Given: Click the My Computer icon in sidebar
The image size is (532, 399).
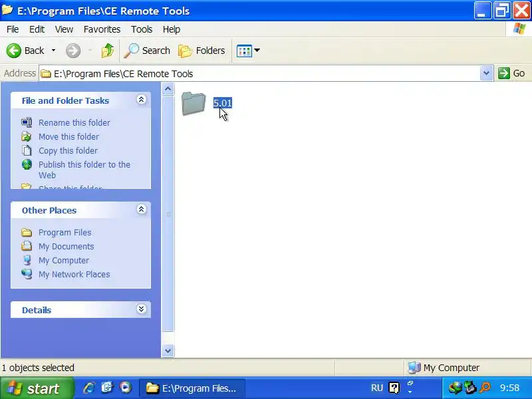Looking at the screenshot, I should (27, 260).
